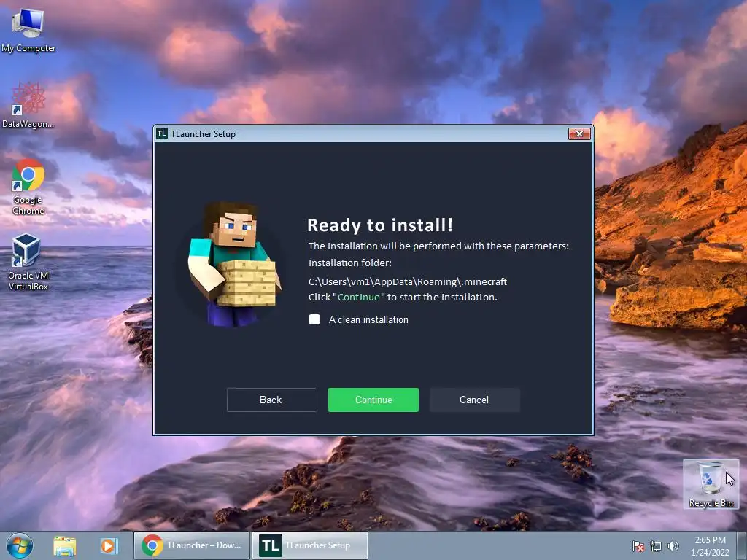Go back with the Back button
Viewport: 747px width, 560px height.
click(271, 400)
